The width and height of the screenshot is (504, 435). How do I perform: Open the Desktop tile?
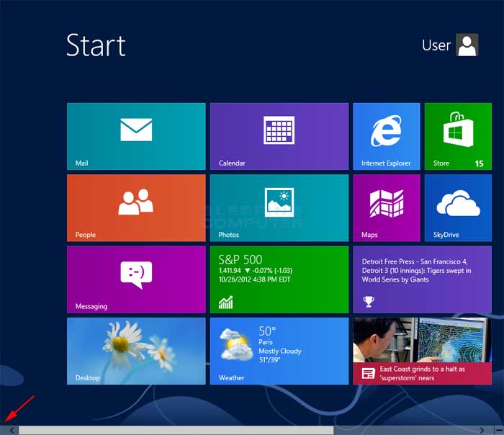click(136, 351)
